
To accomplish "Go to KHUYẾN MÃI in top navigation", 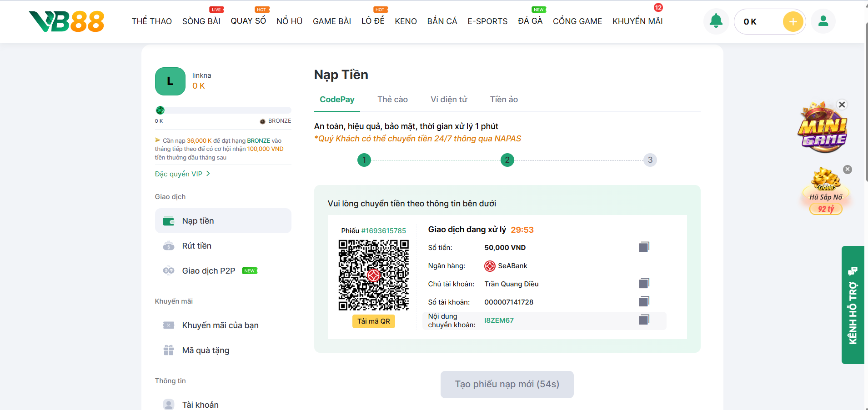I will click(x=637, y=21).
